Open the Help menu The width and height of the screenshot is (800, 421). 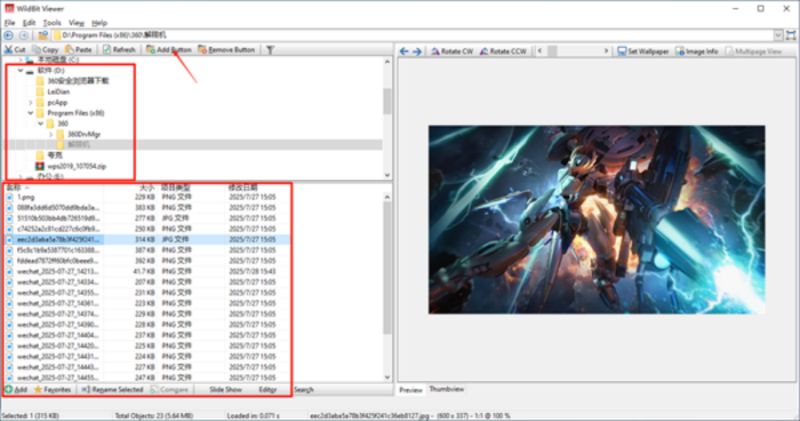point(99,23)
